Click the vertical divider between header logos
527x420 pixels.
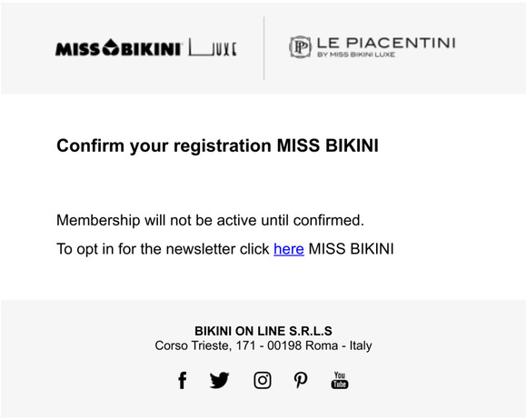[263, 48]
